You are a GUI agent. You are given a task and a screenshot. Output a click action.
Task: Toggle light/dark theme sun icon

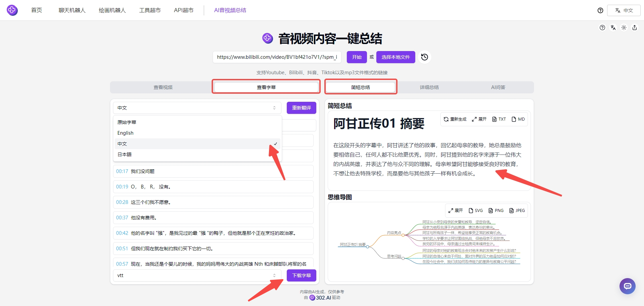point(624,28)
